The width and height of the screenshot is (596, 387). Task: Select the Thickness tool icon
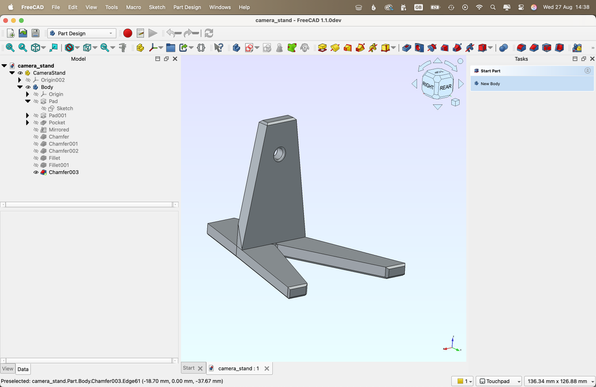pos(559,48)
